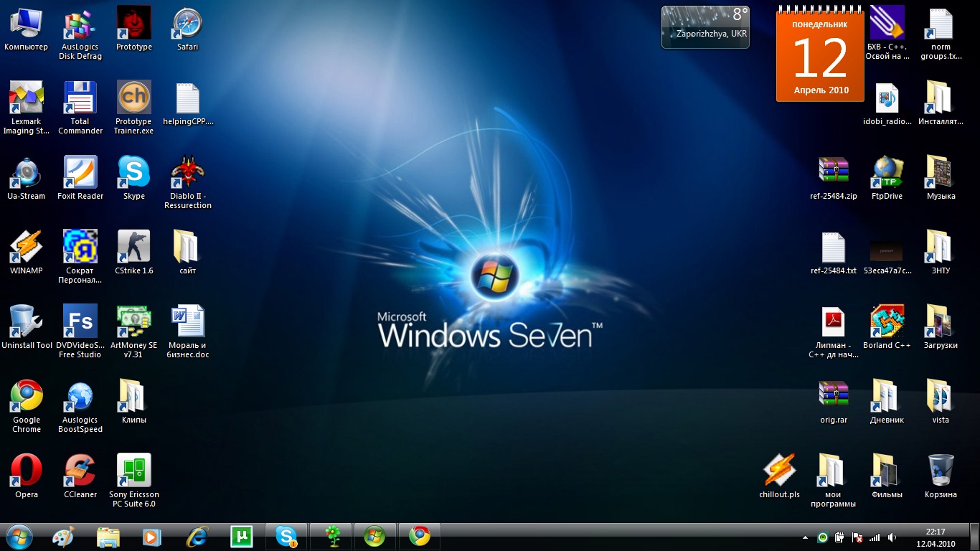Open Internet Explorer from the taskbar
The width and height of the screenshot is (980, 551).
click(197, 537)
